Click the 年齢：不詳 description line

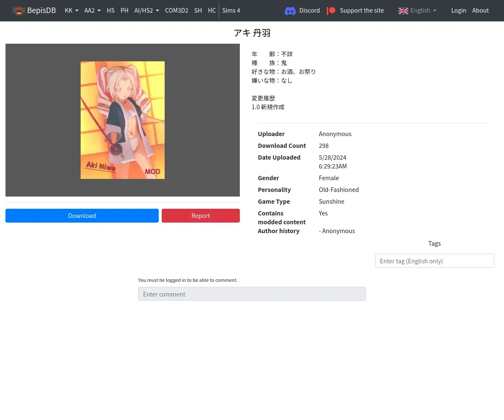272,54
